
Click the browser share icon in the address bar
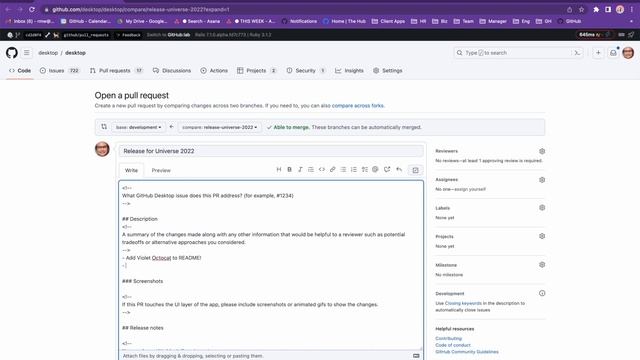569,9
